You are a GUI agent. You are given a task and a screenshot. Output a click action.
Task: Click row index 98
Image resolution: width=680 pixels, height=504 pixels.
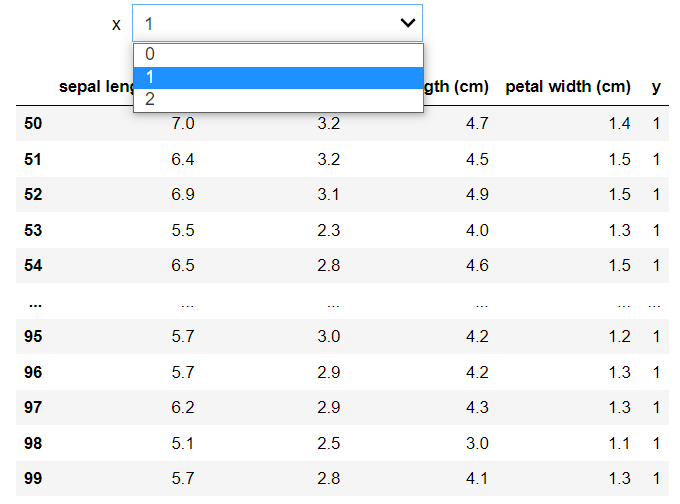pyautogui.click(x=33, y=443)
